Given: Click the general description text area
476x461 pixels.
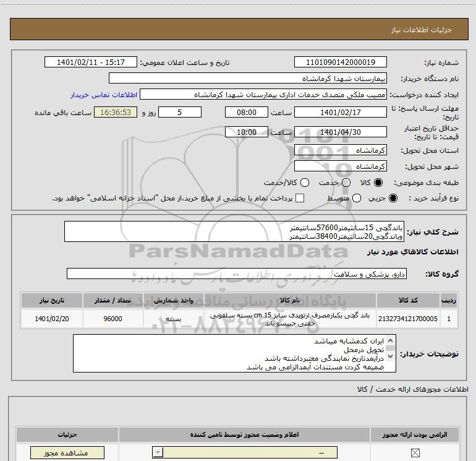Looking at the screenshot, I should pyautogui.click(x=234, y=231).
